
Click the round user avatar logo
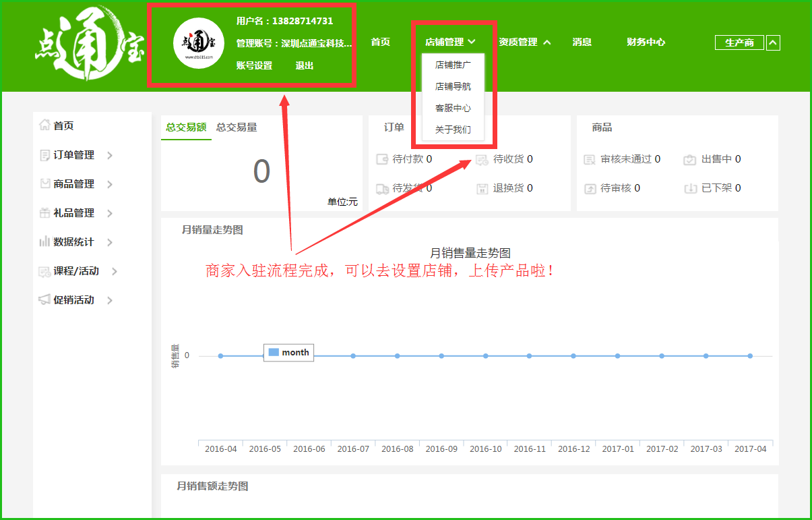coord(199,43)
